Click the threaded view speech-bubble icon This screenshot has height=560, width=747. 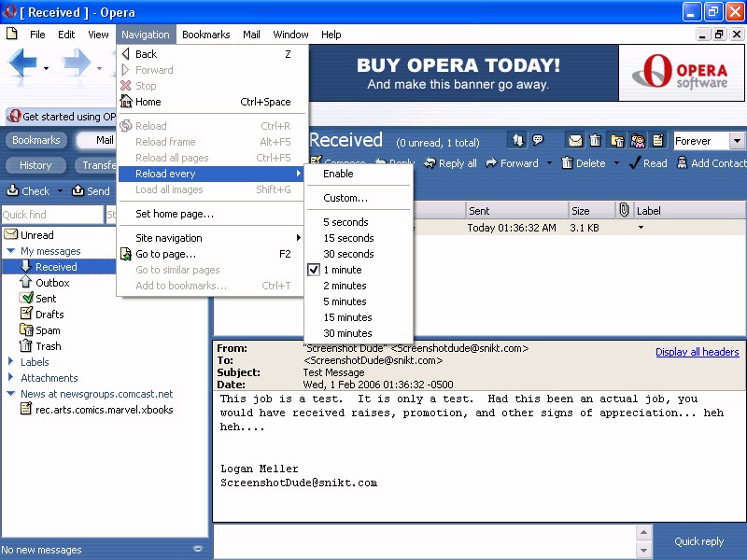538,141
